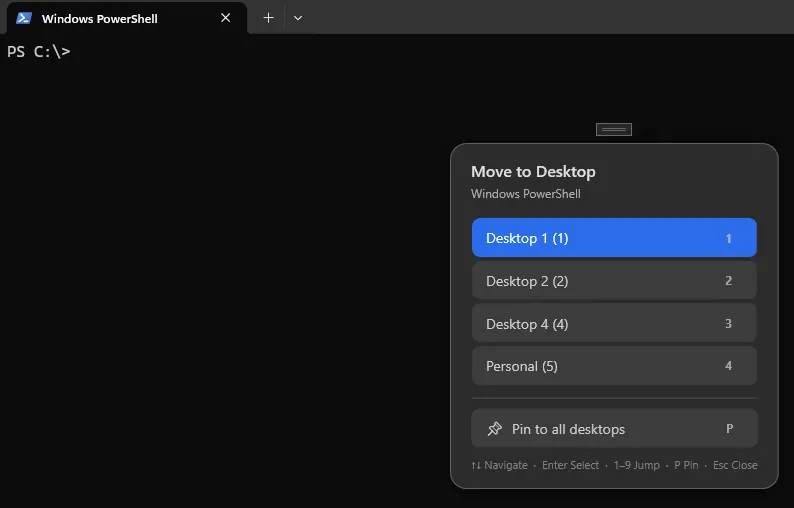
Task: Click the Navigate hint text
Action: (499, 465)
